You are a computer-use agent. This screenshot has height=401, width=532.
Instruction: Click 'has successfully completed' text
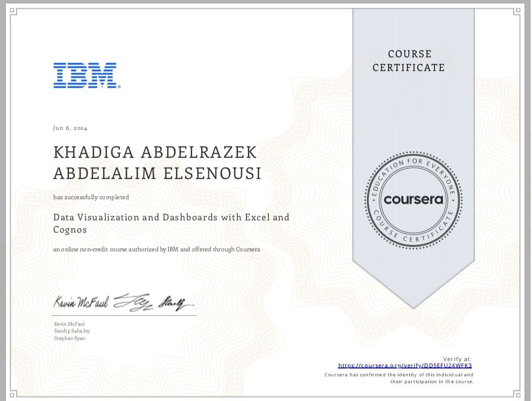pyautogui.click(x=91, y=197)
